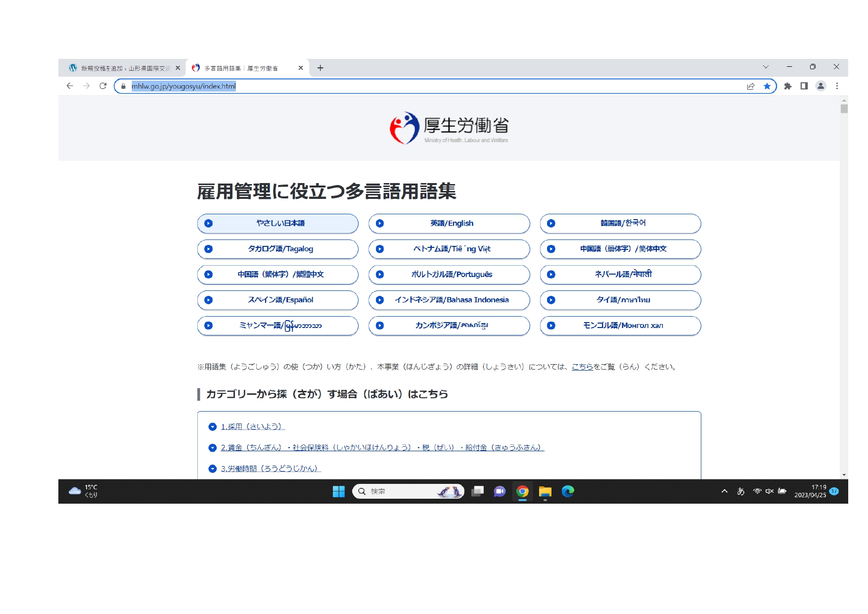This screenshot has width=868, height=614.
Task: Open the Chrome side panel icon
Action: (804, 86)
